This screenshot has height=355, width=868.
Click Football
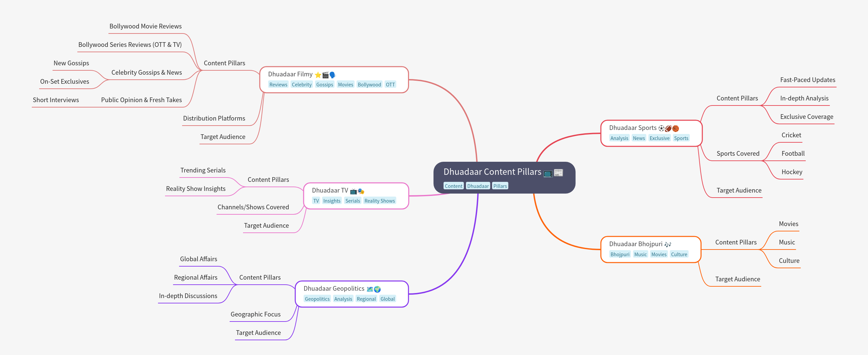(793, 153)
